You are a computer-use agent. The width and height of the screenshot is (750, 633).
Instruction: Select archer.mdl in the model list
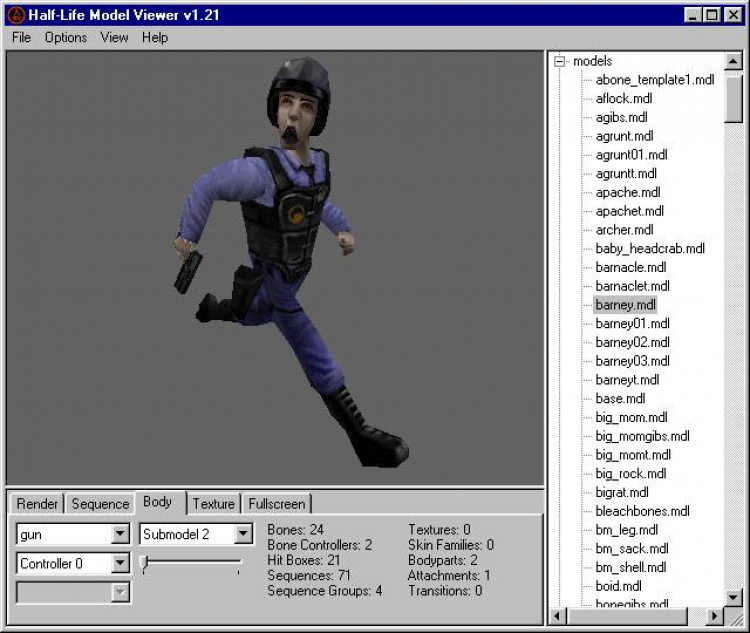click(624, 230)
